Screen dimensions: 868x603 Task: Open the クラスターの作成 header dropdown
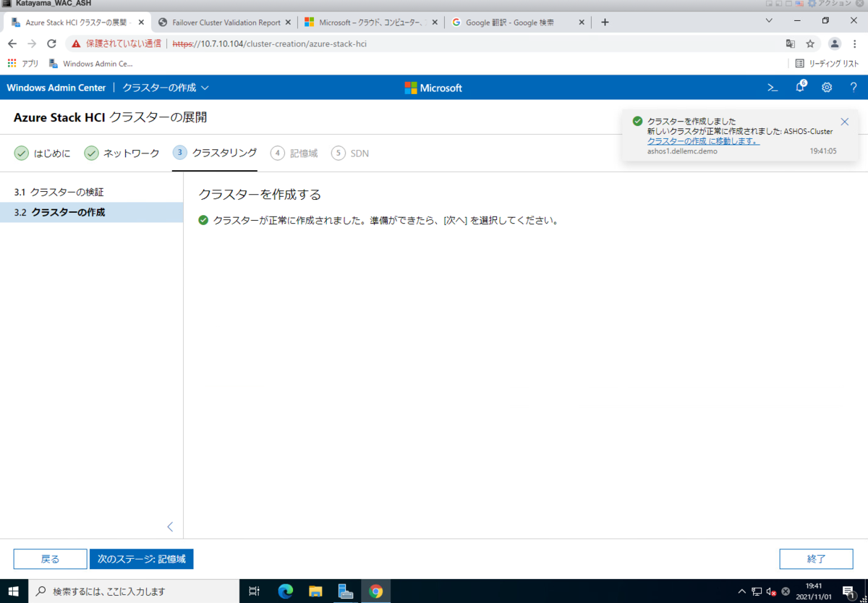[166, 88]
